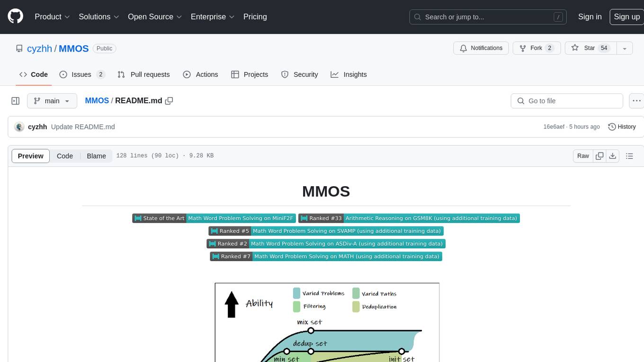This screenshot has height=362, width=644.
Task: Focus the Go to file input
Action: [567, 101]
